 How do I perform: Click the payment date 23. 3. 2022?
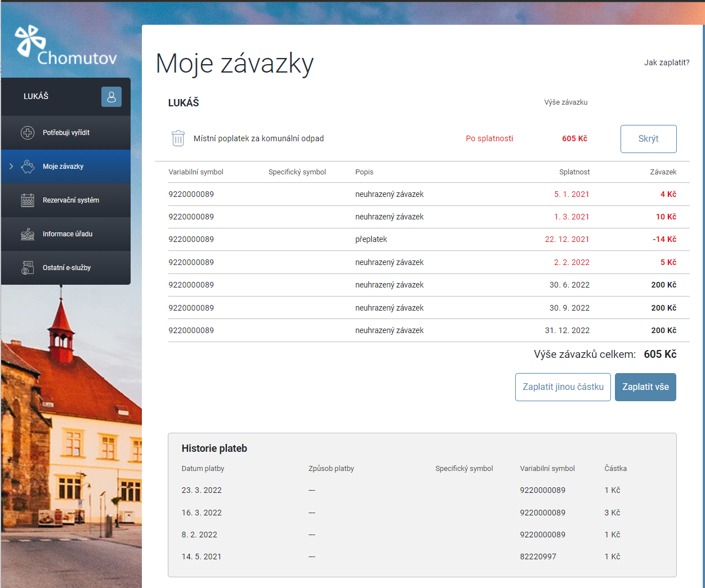[x=202, y=491]
